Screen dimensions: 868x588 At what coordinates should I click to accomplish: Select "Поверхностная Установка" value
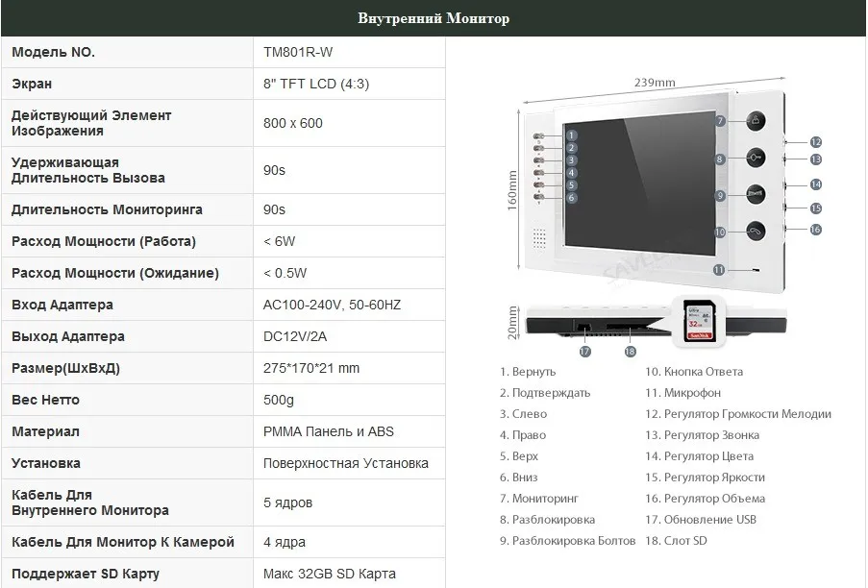(x=345, y=463)
